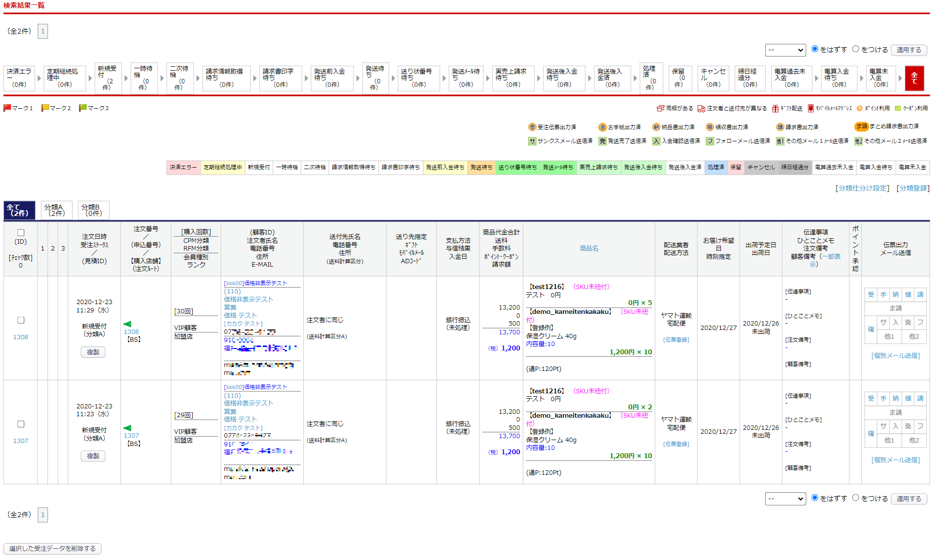Image resolution: width=934 pixels, height=560 pixels.
Task: Click the green flag icon of order 1308
Action: 127,324
